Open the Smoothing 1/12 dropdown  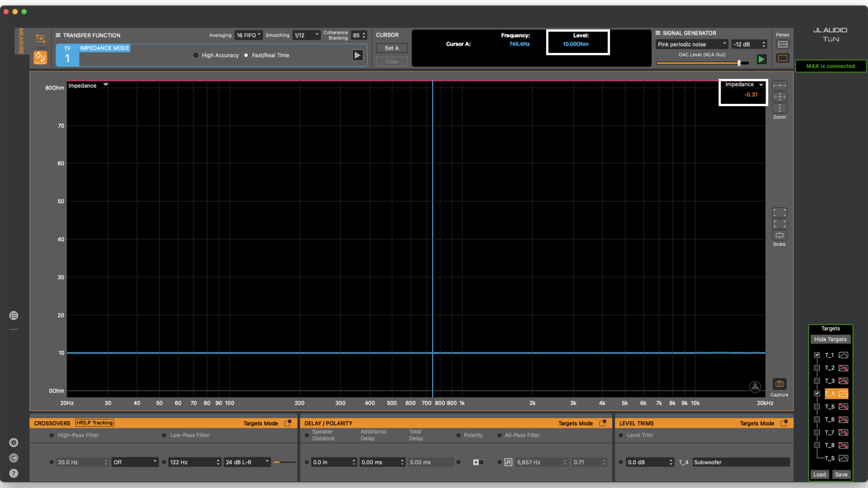coord(307,35)
